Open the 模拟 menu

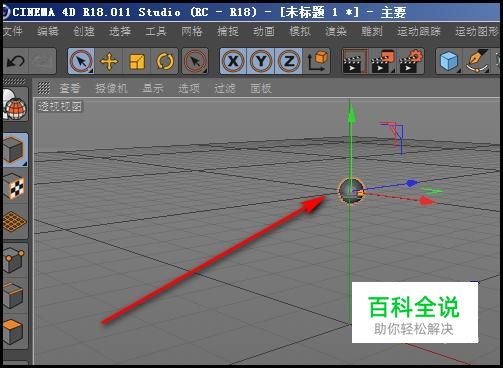click(x=300, y=32)
